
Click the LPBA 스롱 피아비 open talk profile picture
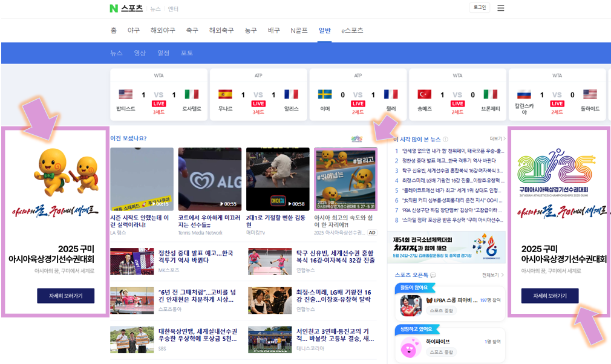pos(411,305)
